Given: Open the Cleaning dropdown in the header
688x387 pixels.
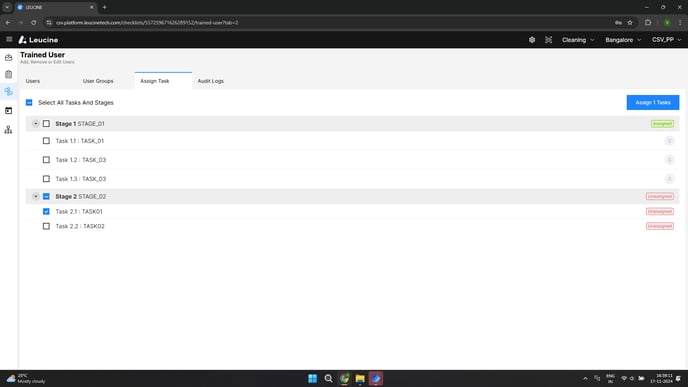Looking at the screenshot, I should [x=578, y=40].
